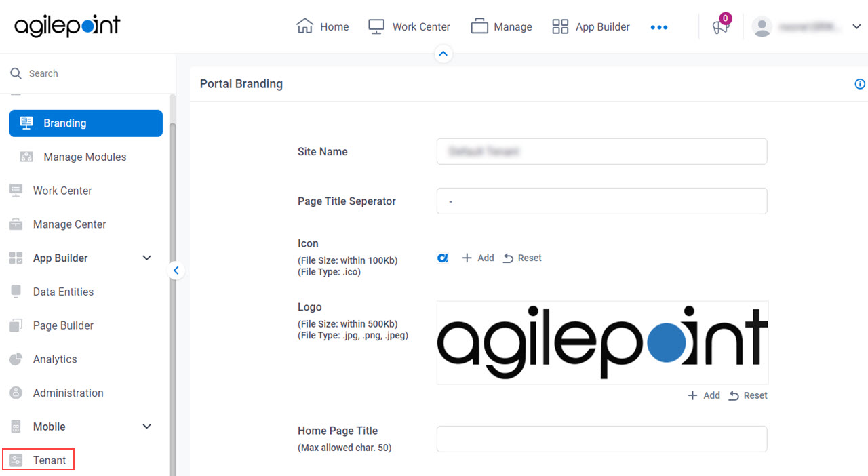This screenshot has width=868, height=476.
Task: Click the agilepoint logo in header
Action: [x=67, y=26]
